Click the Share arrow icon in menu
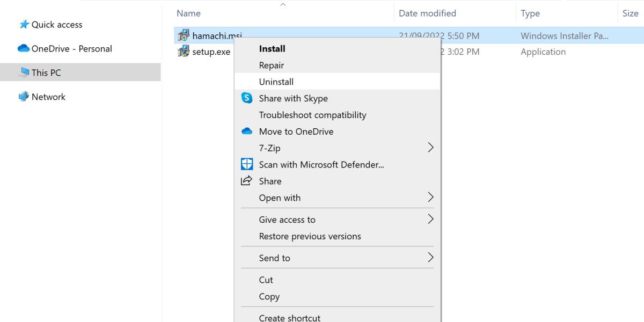644x322 pixels. 247,181
